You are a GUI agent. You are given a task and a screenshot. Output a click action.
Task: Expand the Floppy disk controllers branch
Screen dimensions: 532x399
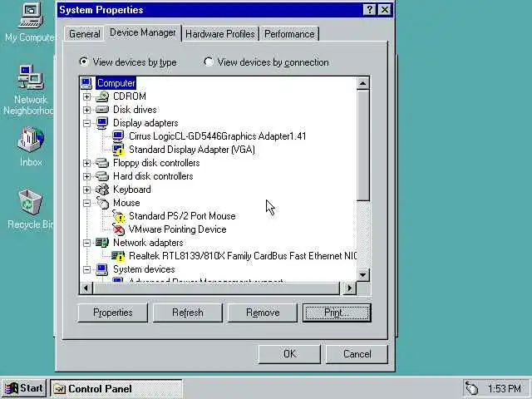click(86, 163)
